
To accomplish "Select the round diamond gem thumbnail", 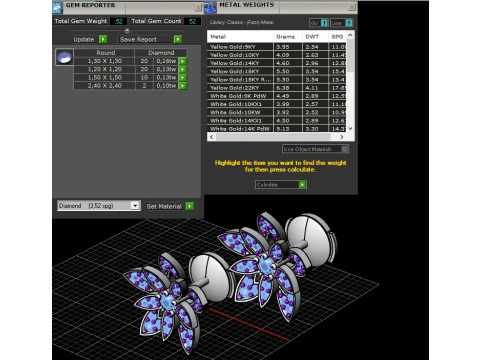I will tap(64, 57).
